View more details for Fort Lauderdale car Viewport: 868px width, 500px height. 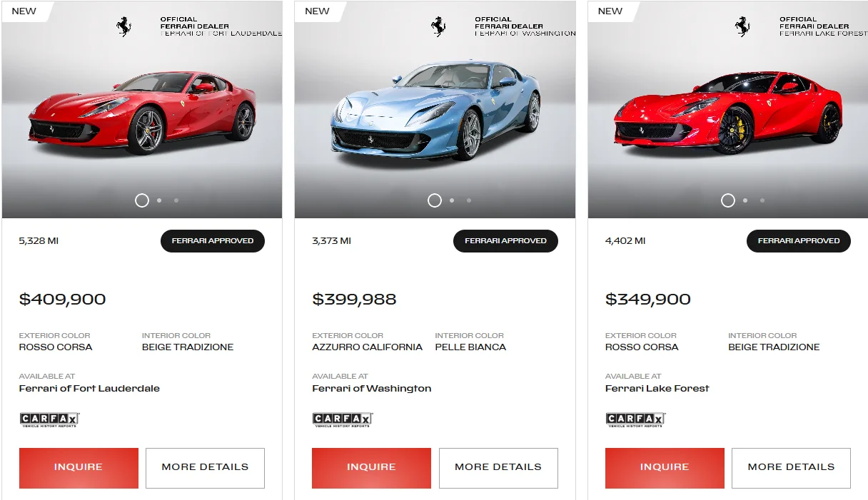[x=205, y=468]
